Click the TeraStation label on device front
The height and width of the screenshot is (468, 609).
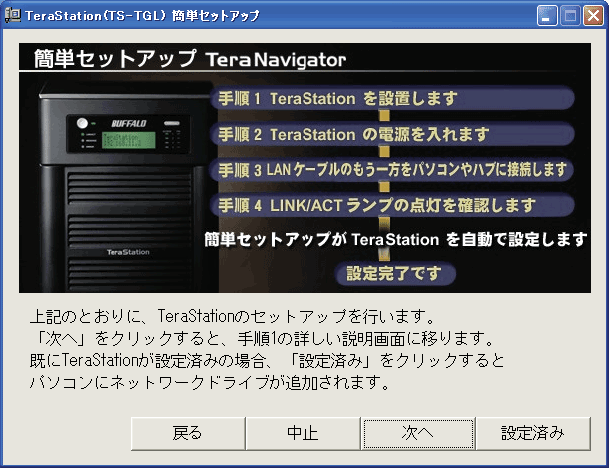(x=128, y=252)
